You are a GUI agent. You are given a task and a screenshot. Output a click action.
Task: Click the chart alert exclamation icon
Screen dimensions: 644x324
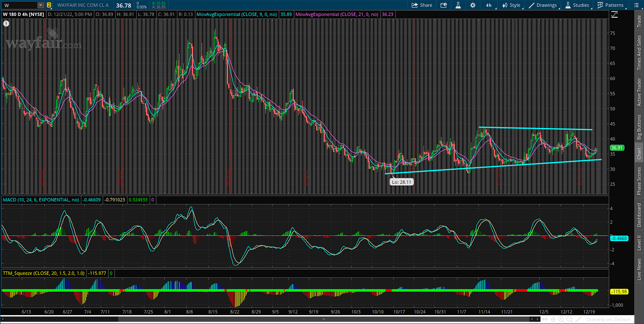pos(6,23)
